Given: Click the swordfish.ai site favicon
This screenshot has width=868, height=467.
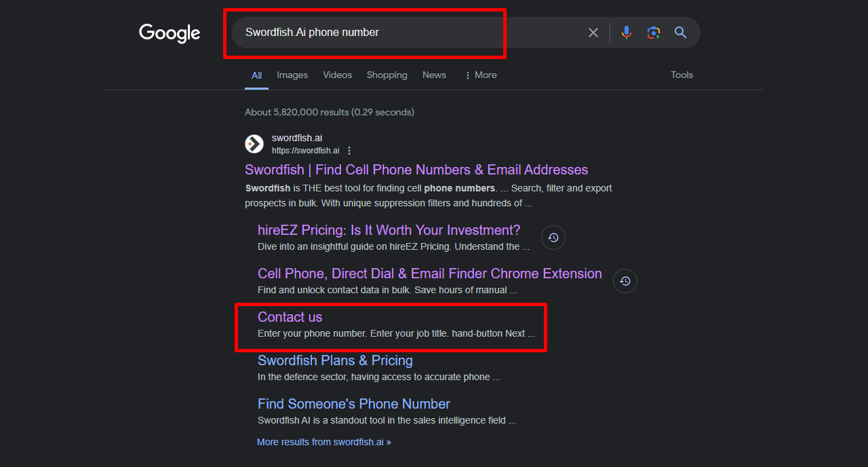Looking at the screenshot, I should pos(254,144).
